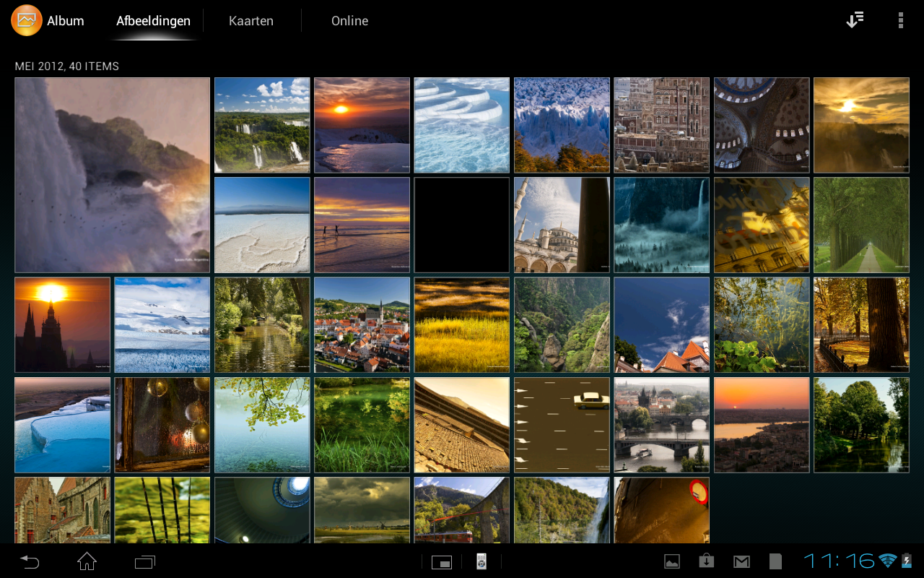The image size is (924, 578).
Task: Open the blank black thumbnail
Action: coord(462,225)
